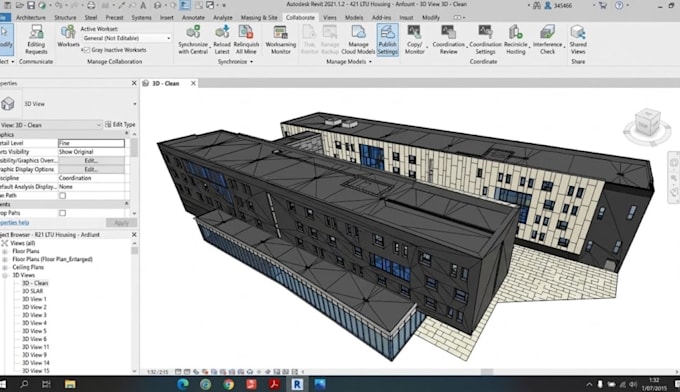Click Edit for Graphic Display Options
Image resolution: width=680 pixels, height=392 pixels.
(x=91, y=169)
